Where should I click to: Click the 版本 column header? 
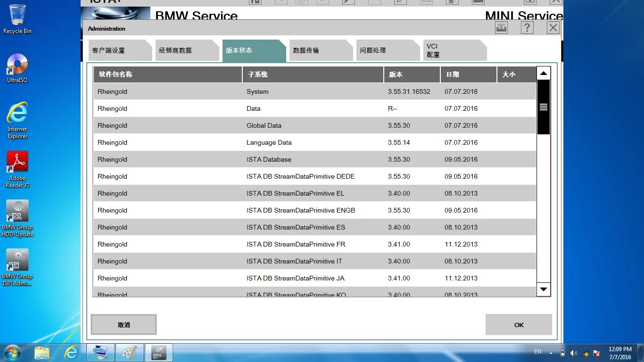tap(412, 74)
